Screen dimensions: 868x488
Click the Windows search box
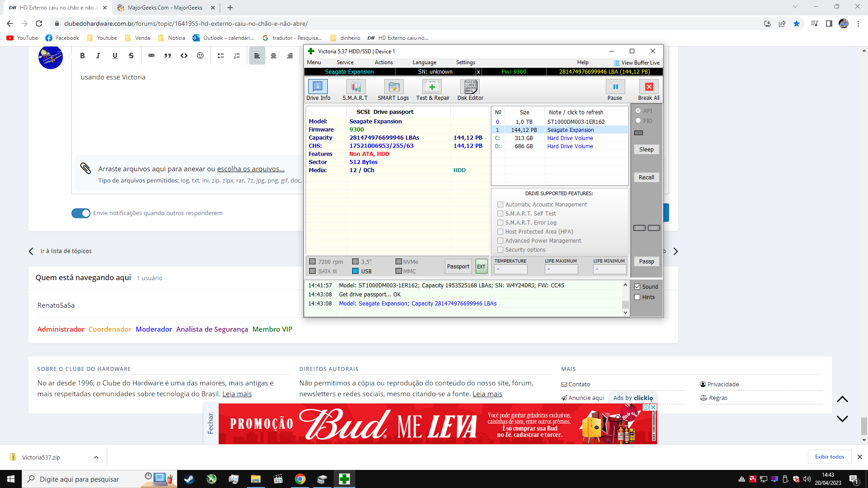point(99,479)
